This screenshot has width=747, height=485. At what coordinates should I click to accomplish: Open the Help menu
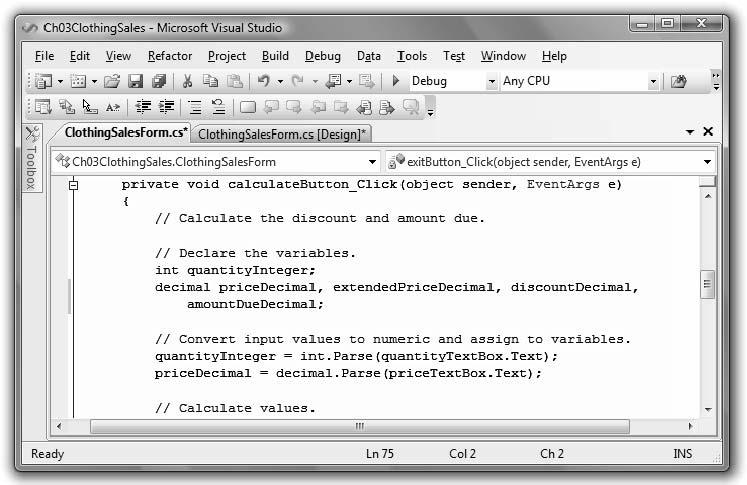pos(554,56)
